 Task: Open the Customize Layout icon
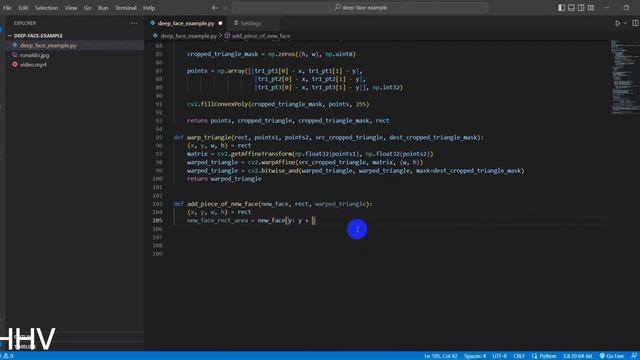591,8
